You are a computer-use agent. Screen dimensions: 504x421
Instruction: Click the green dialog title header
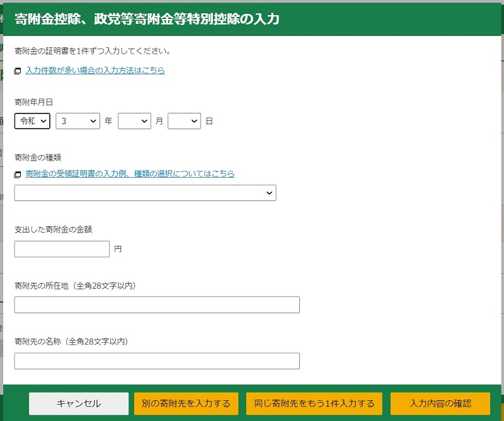click(x=252, y=20)
